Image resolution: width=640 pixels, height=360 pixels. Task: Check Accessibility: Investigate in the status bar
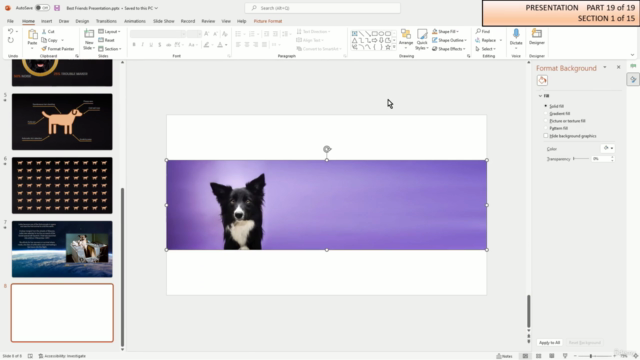(62, 356)
